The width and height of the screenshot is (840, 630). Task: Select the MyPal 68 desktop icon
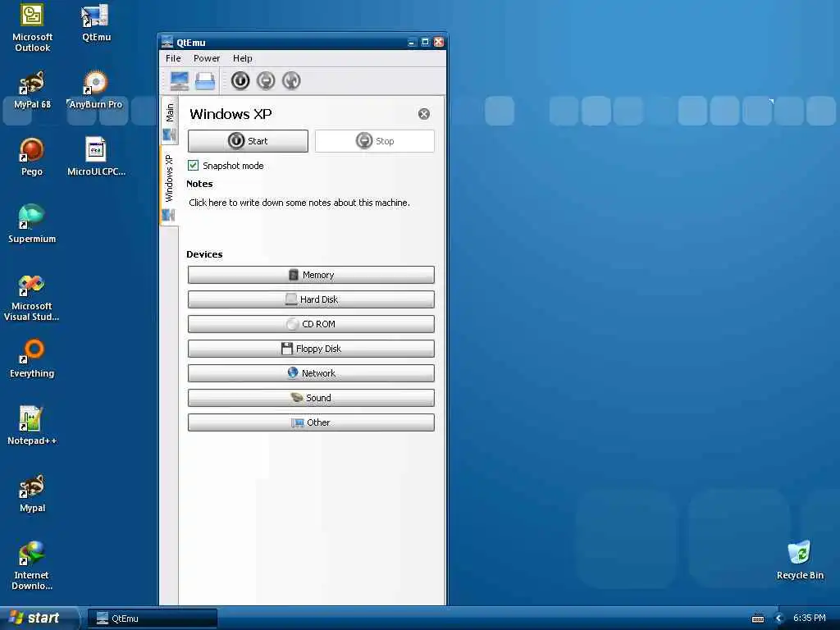tap(32, 90)
